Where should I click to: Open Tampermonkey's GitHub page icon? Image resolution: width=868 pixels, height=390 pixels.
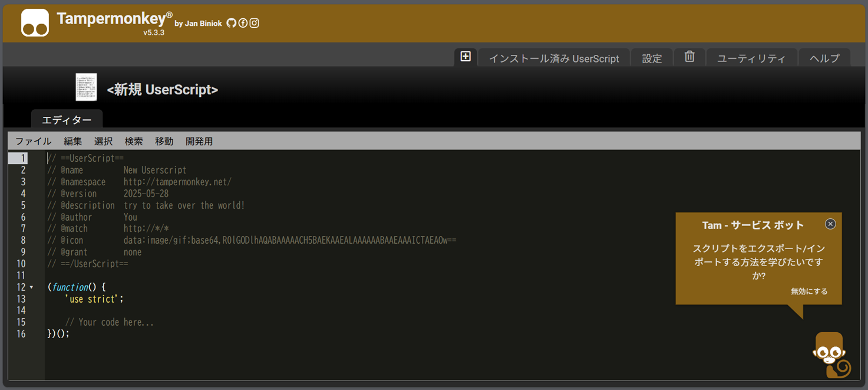pyautogui.click(x=230, y=23)
